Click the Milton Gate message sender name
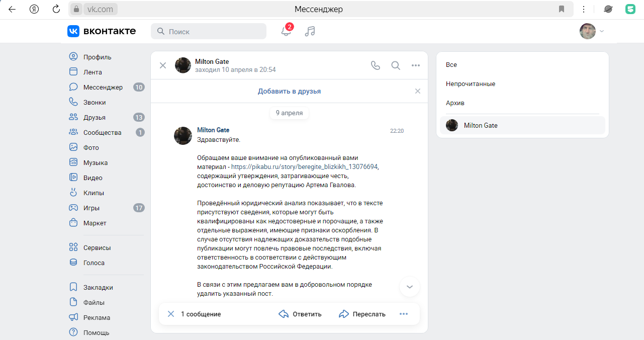 (x=213, y=130)
